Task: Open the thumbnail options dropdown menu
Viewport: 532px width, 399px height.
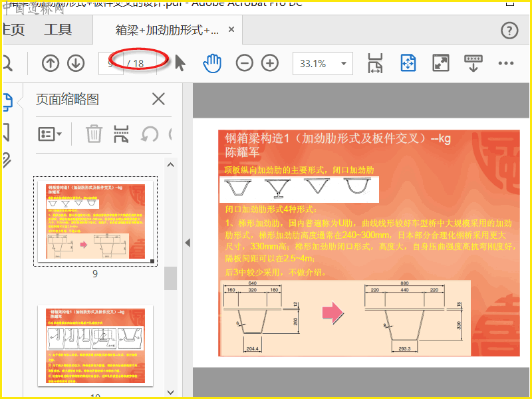Action: (49, 134)
